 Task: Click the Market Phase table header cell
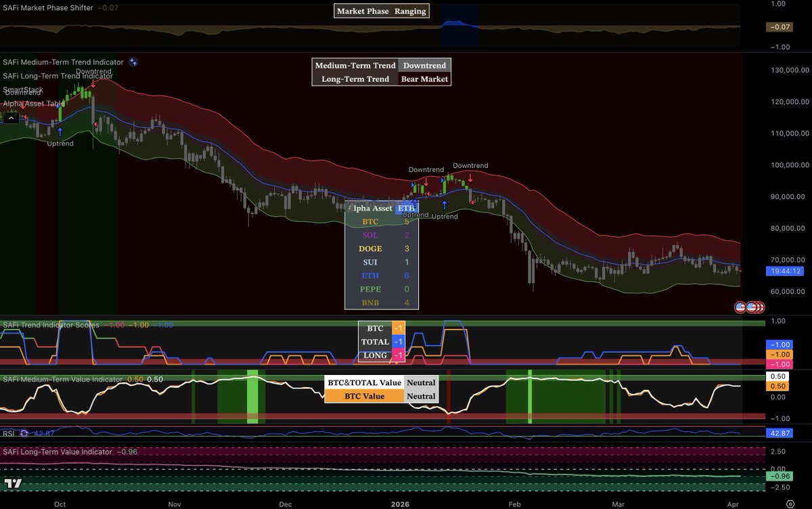click(363, 11)
